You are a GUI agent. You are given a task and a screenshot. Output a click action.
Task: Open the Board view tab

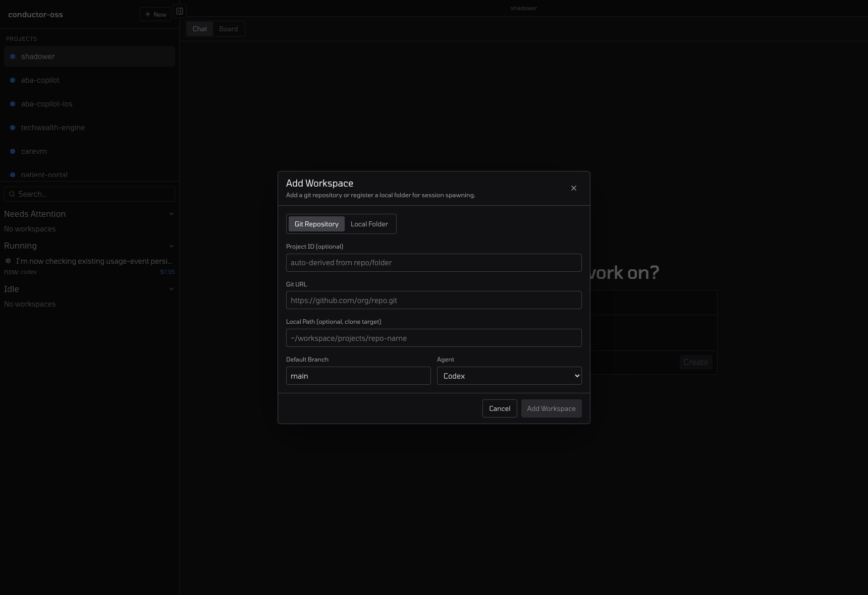point(228,29)
